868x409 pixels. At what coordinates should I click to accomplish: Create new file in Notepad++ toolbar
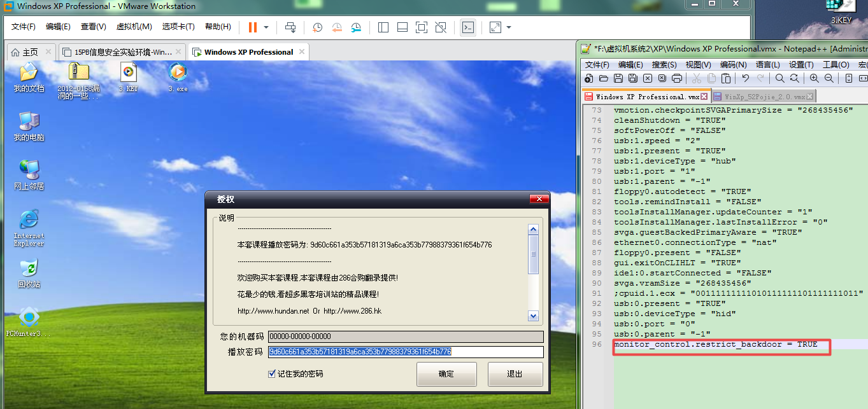click(x=588, y=78)
